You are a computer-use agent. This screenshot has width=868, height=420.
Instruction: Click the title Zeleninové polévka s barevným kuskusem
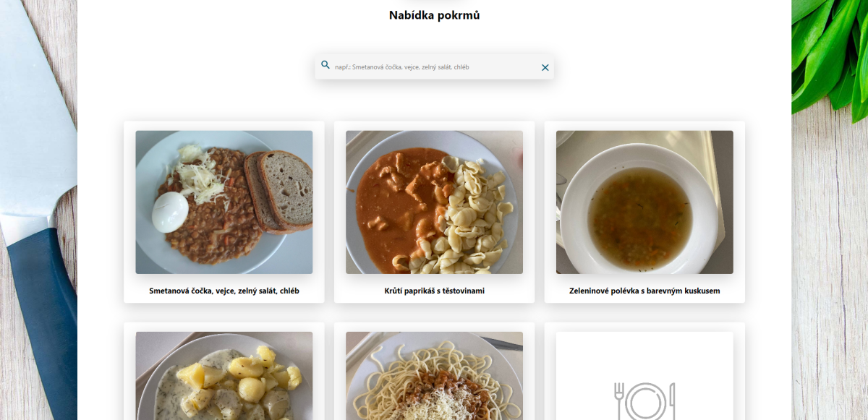(644, 291)
